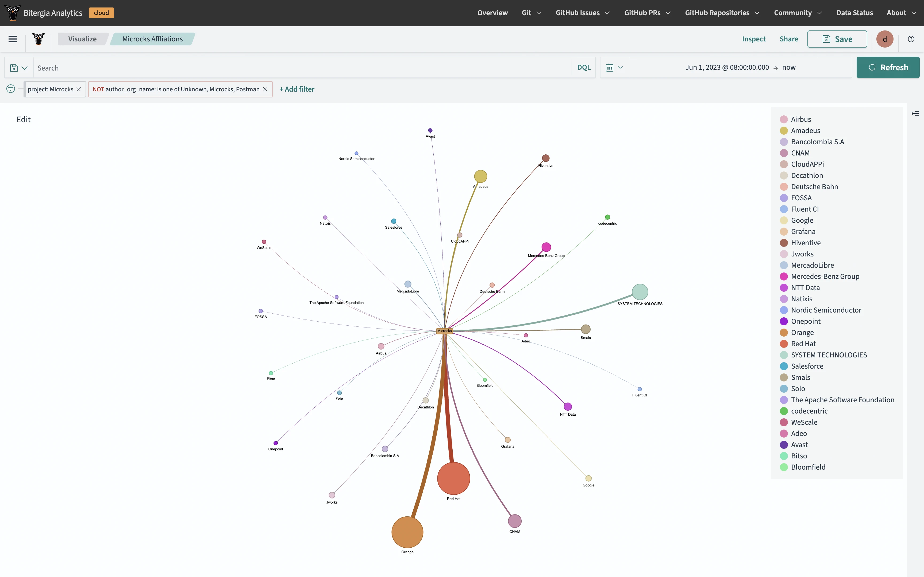Toggle the legend panel icon
The width and height of the screenshot is (924, 577).
point(915,114)
